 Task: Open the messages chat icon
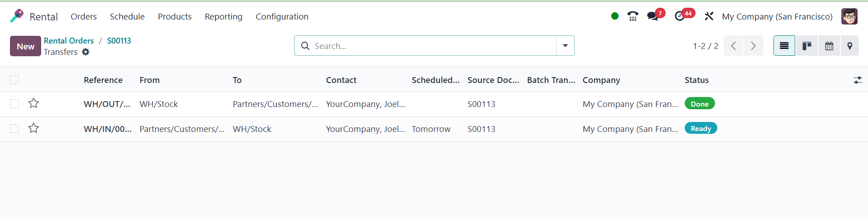click(x=653, y=16)
